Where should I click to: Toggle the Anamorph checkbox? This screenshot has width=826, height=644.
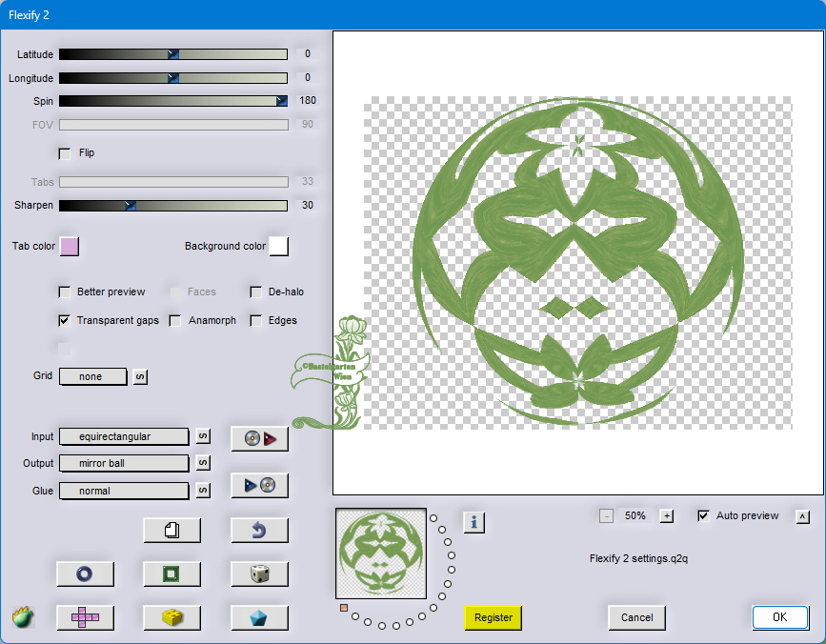175,321
